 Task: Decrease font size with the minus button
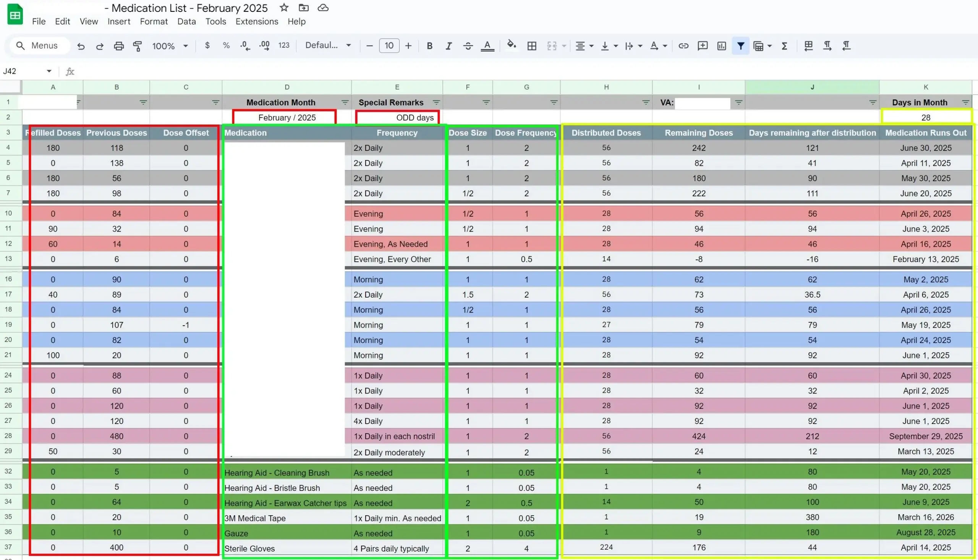369,45
